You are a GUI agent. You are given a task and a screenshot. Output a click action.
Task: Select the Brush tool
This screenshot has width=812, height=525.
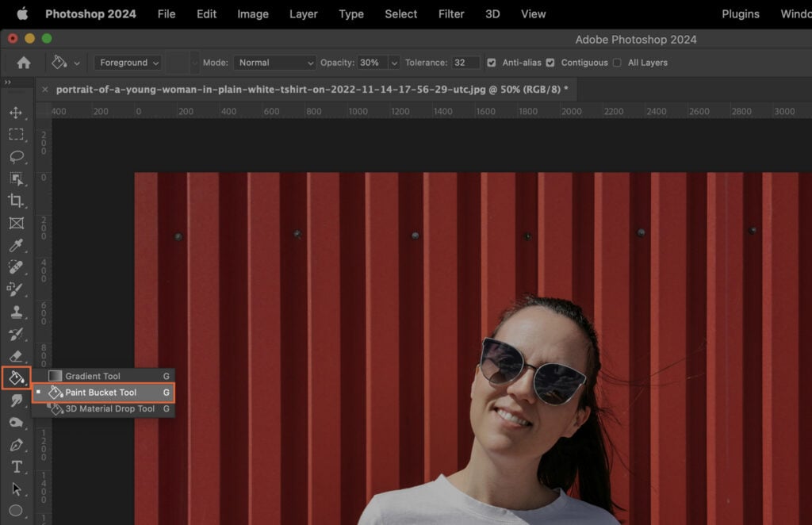tap(17, 289)
